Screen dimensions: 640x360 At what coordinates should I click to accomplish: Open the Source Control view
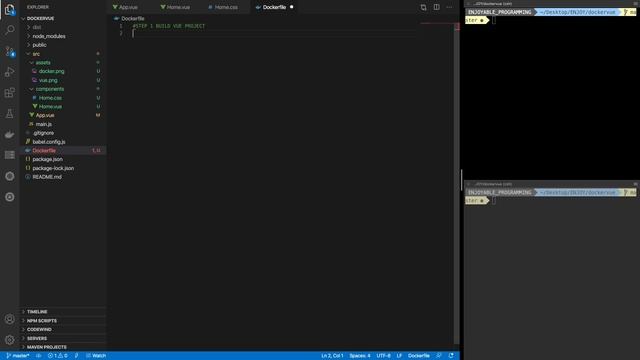click(x=10, y=51)
